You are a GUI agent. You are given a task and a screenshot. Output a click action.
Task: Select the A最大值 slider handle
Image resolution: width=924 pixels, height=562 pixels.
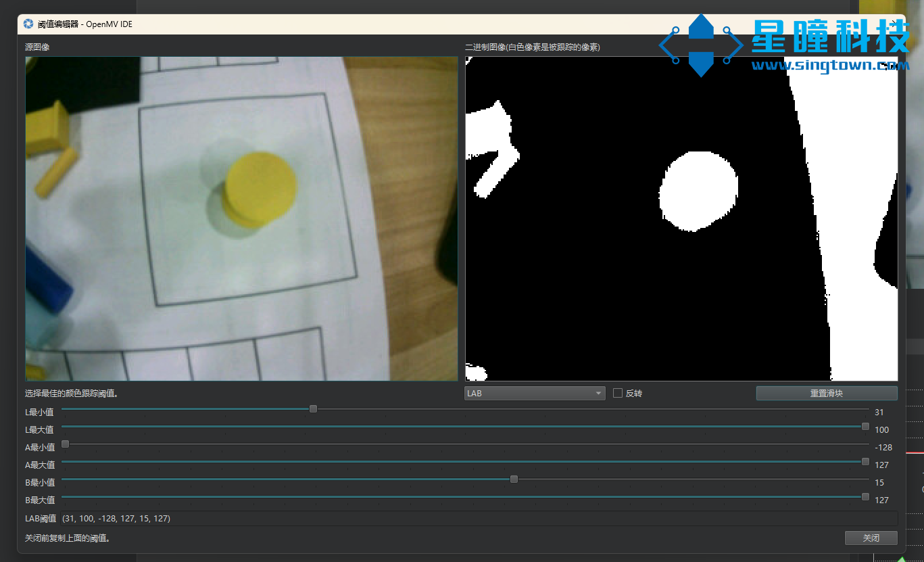[865, 462]
